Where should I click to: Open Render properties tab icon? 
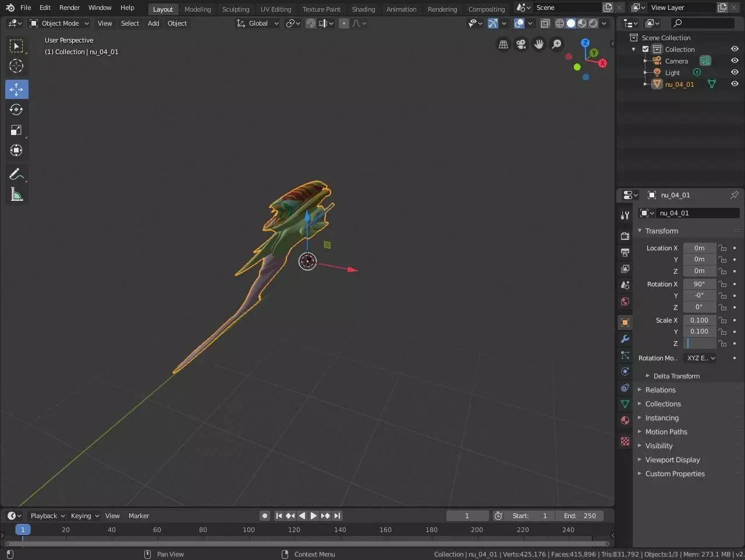click(625, 236)
